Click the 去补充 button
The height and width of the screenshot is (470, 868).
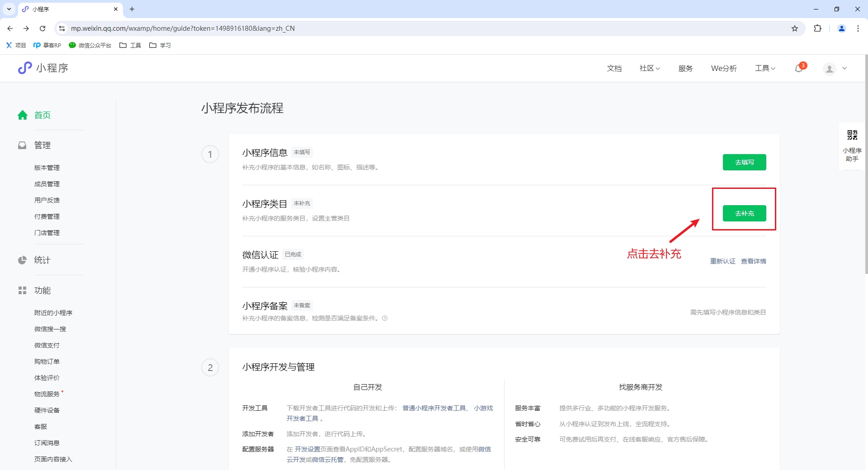(x=744, y=213)
